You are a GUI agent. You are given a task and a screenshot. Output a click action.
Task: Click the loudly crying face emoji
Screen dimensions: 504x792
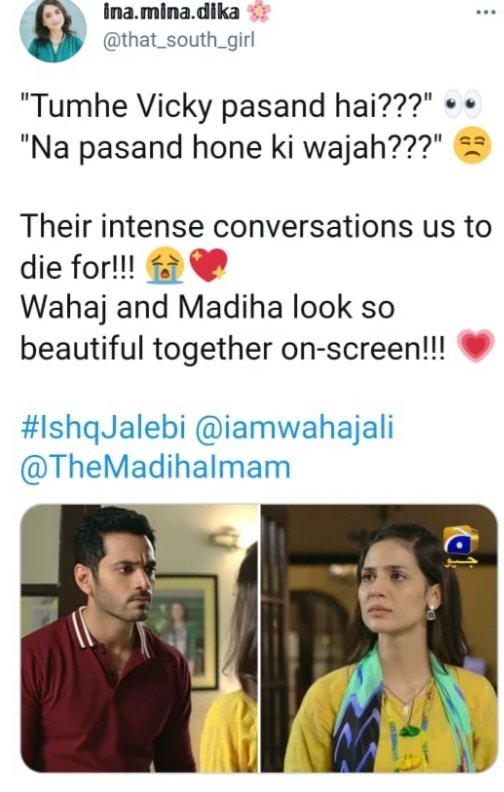coord(165,265)
